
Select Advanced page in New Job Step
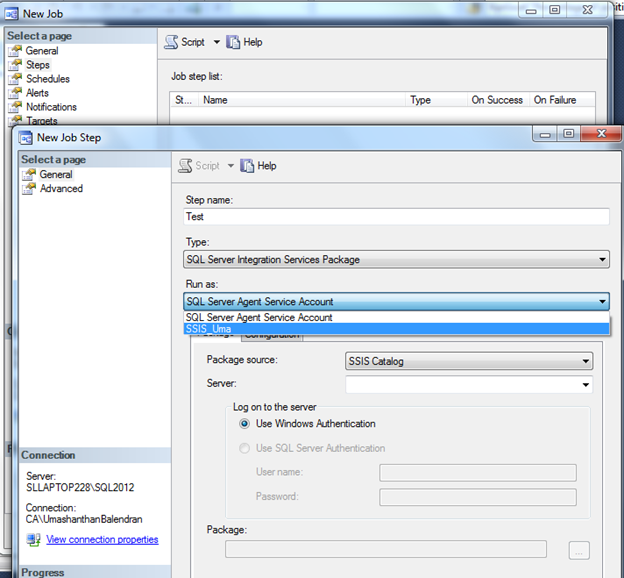coord(61,188)
